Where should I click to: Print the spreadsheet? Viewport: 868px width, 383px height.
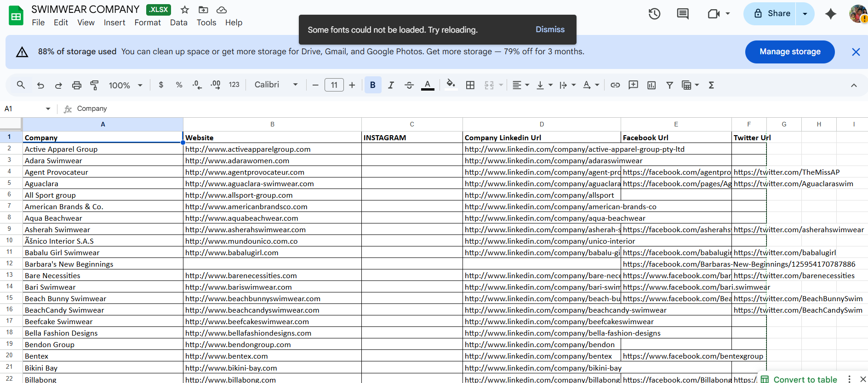click(x=77, y=85)
